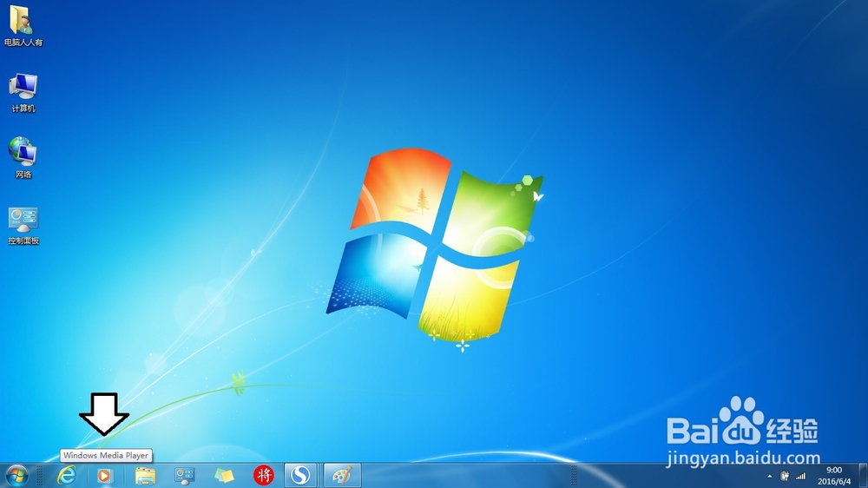Image resolution: width=868 pixels, height=488 pixels.
Task: Open the Windows Start orb
Action: click(x=16, y=475)
